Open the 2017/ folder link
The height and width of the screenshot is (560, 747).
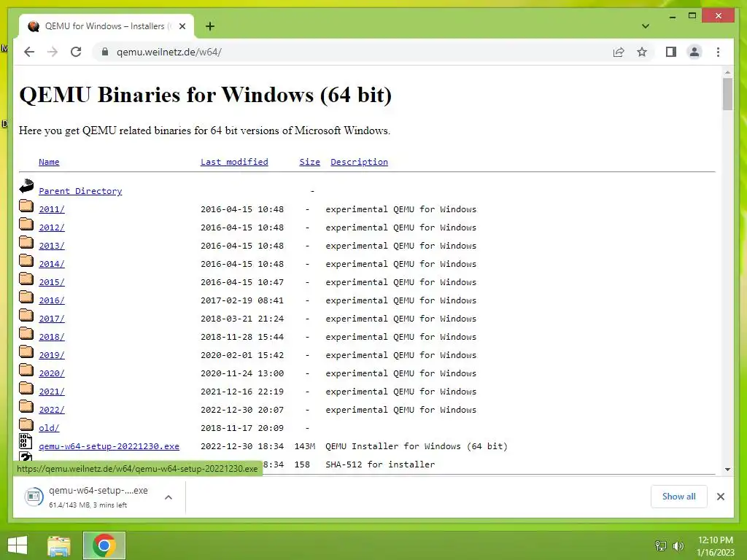[x=52, y=319]
